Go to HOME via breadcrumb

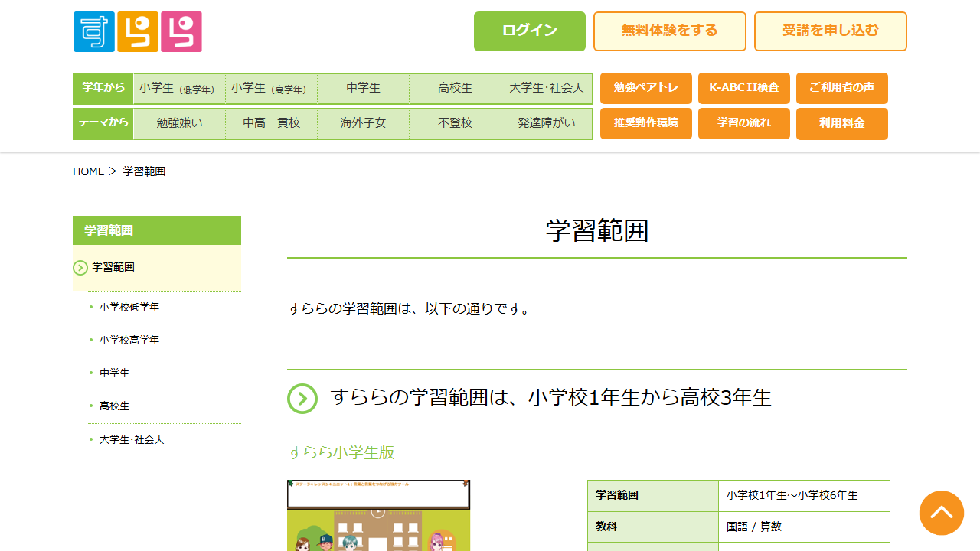pos(89,171)
